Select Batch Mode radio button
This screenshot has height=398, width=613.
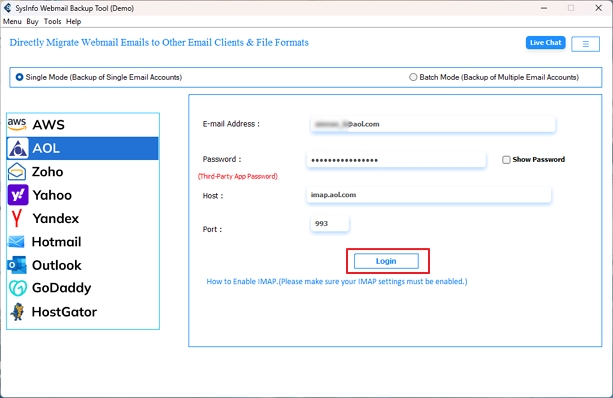click(413, 77)
